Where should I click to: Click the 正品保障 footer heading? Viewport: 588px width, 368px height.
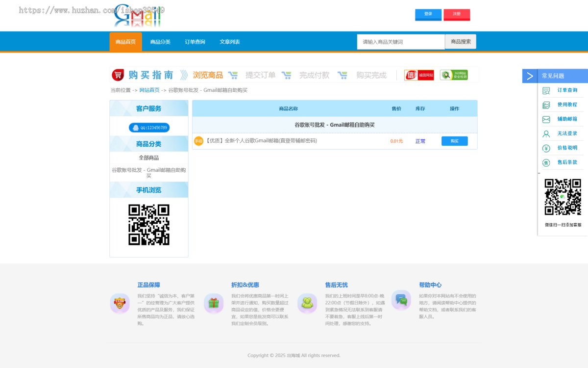point(148,285)
